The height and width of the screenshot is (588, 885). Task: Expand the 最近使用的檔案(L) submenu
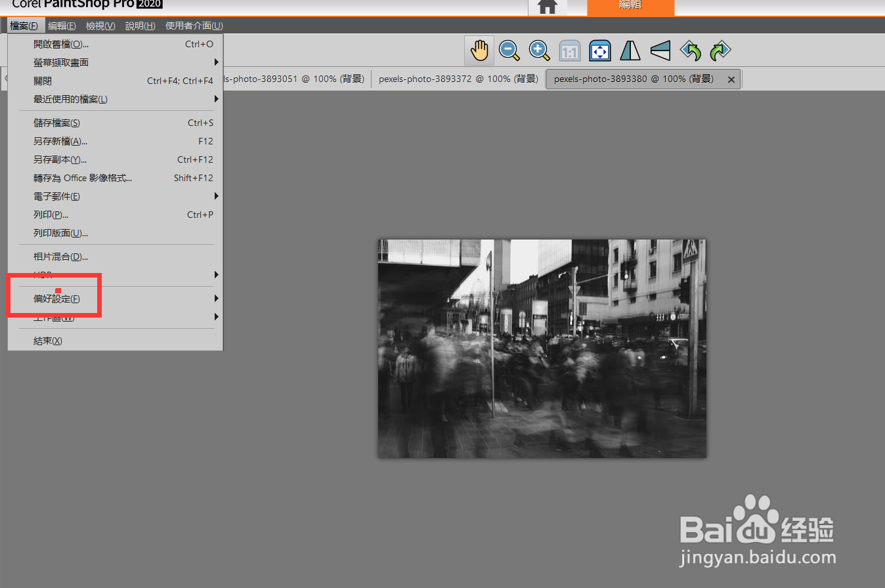[116, 99]
